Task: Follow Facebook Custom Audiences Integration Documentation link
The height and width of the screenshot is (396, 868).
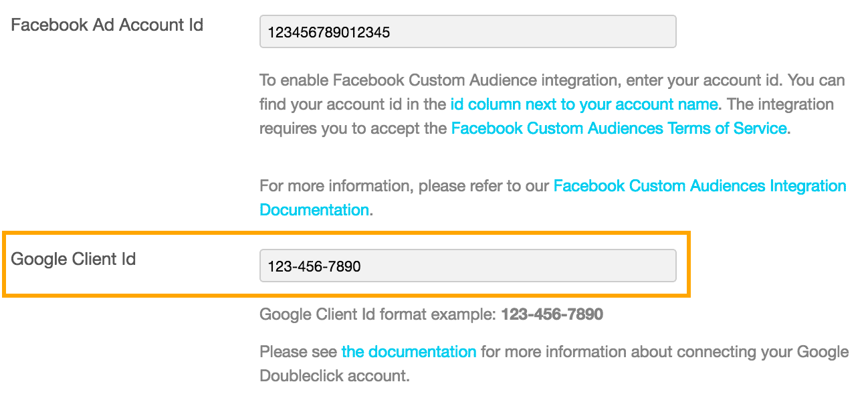Action: (x=699, y=186)
